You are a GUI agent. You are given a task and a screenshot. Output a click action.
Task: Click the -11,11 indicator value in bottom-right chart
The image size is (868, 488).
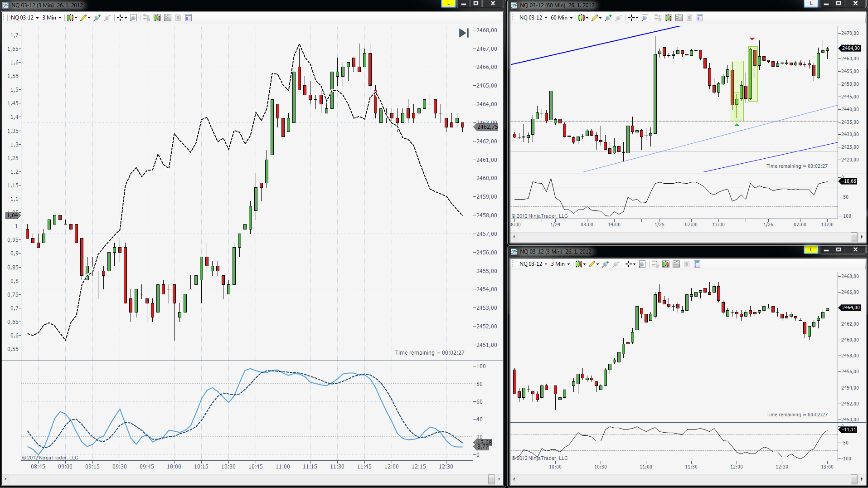click(849, 429)
